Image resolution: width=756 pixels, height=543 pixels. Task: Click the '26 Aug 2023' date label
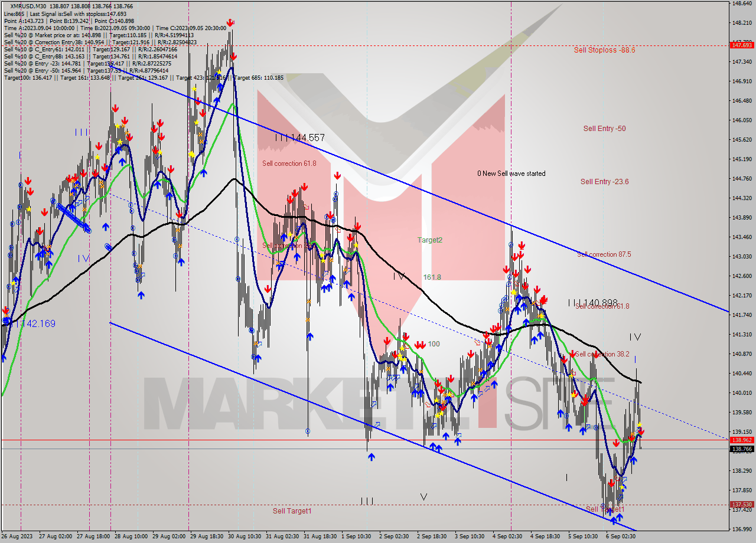tap(17, 537)
